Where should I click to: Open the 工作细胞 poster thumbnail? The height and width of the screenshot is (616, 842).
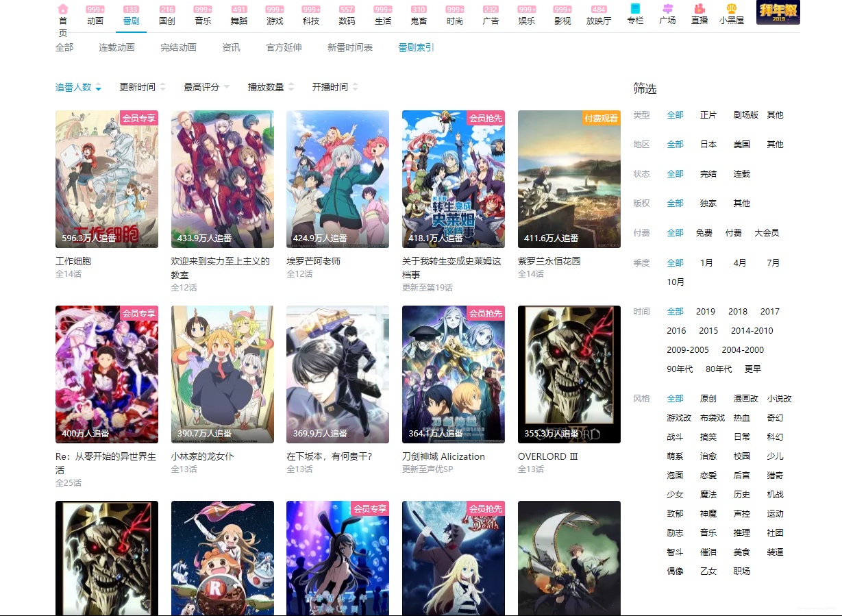107,180
